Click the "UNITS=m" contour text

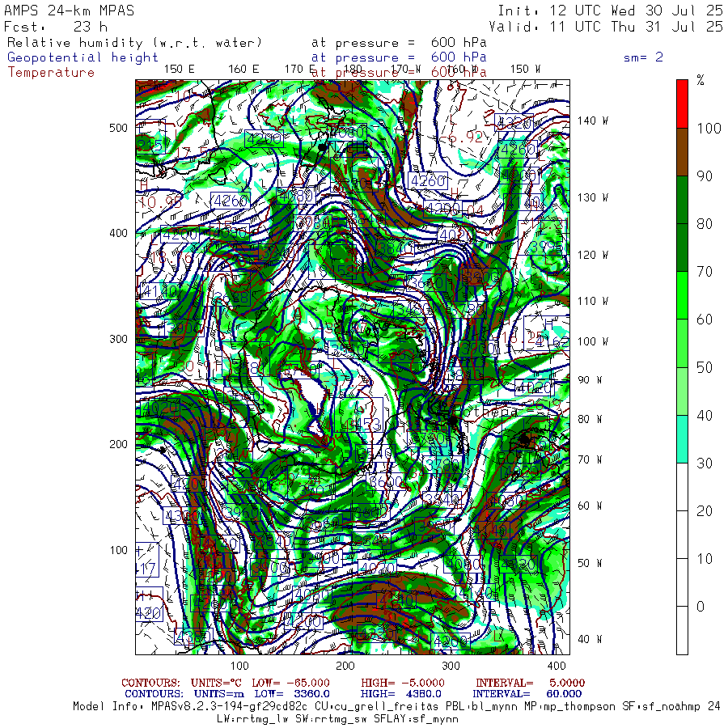pos(219,694)
